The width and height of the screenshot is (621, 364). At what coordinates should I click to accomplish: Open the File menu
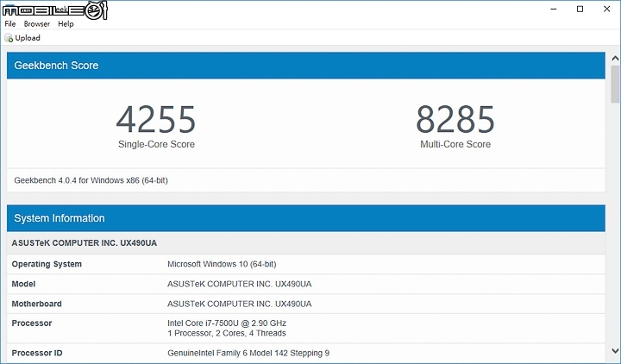coord(9,24)
